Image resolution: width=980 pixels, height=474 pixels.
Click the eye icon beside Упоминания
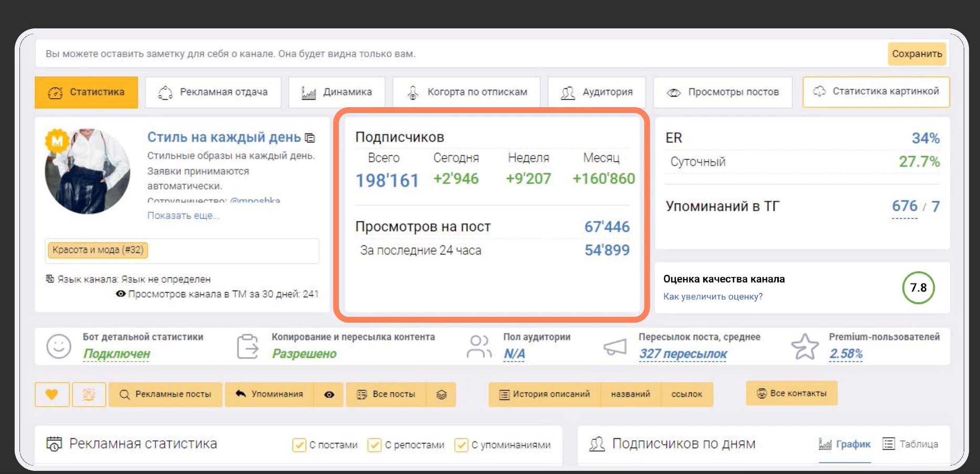329,395
